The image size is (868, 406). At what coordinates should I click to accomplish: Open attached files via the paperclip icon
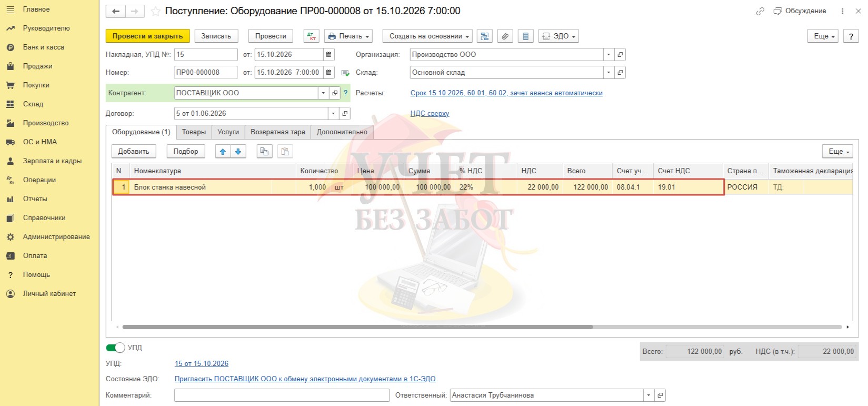click(x=505, y=36)
